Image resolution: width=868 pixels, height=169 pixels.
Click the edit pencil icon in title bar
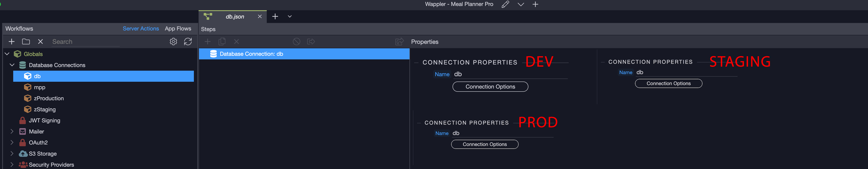pyautogui.click(x=505, y=4)
